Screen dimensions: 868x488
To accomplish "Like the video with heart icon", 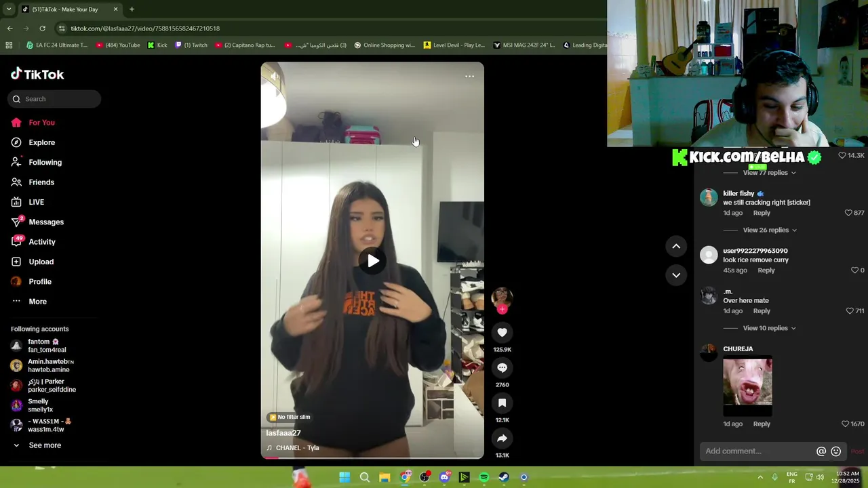I will pyautogui.click(x=502, y=332).
